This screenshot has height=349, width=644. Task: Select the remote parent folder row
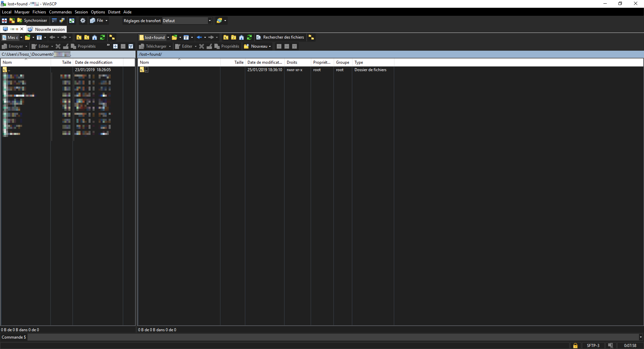(146, 70)
